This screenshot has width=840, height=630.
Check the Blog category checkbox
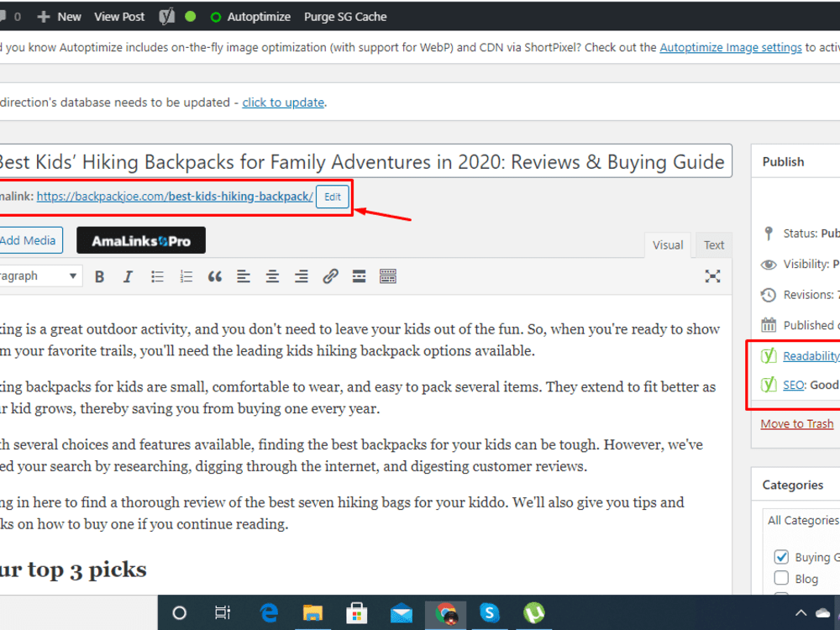point(781,578)
